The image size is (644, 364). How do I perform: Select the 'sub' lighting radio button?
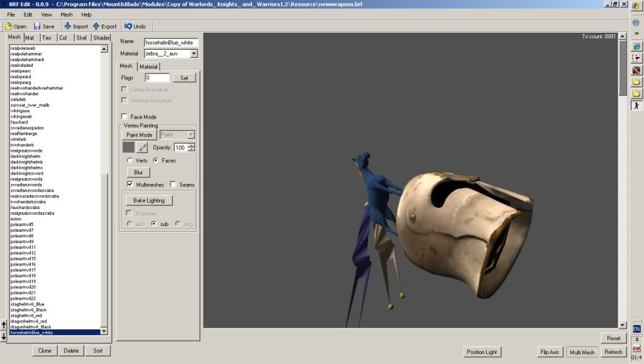153,224
